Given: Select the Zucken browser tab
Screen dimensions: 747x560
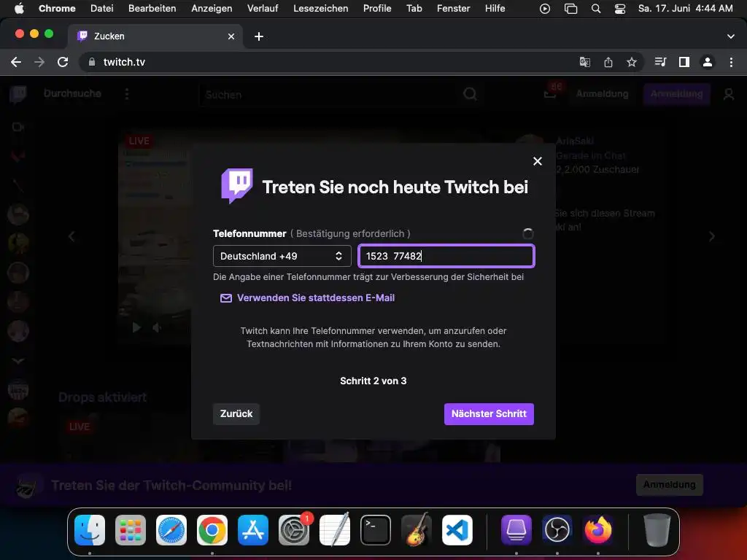Looking at the screenshot, I should point(155,36).
